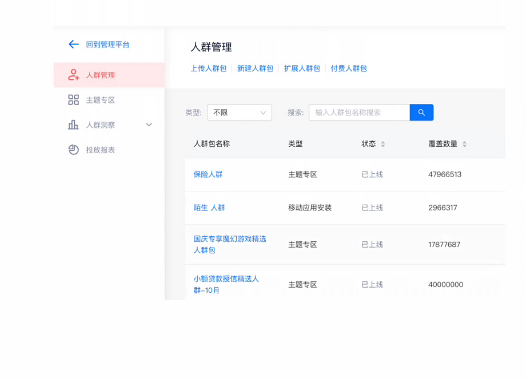The width and height of the screenshot is (526, 380).
Task: Click 已上线 status in 保险人群 row
Action: (372, 174)
